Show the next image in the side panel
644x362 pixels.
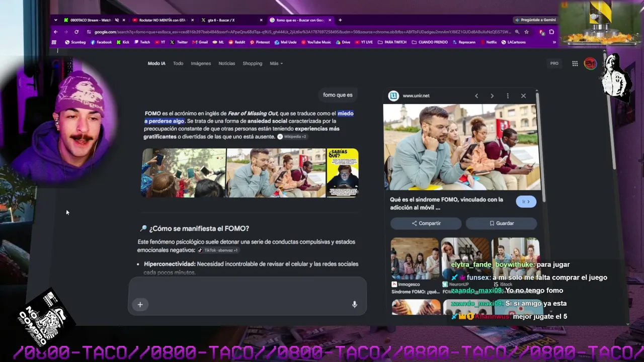click(x=492, y=96)
